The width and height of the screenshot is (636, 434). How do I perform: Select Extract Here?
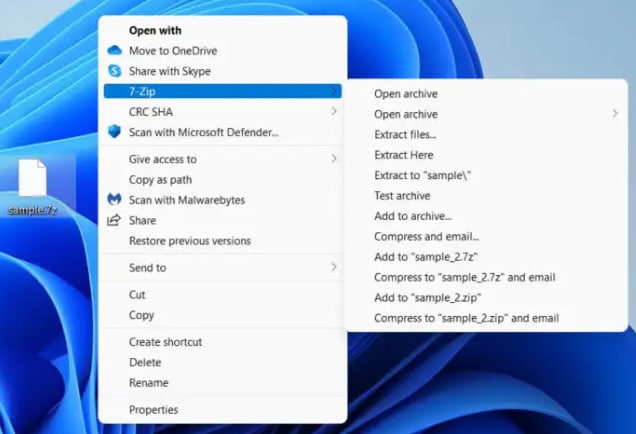(487, 155)
